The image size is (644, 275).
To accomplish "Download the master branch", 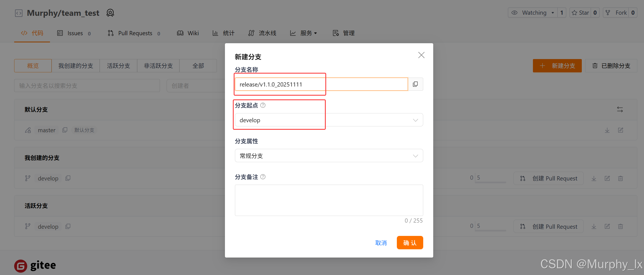I will coord(607,130).
